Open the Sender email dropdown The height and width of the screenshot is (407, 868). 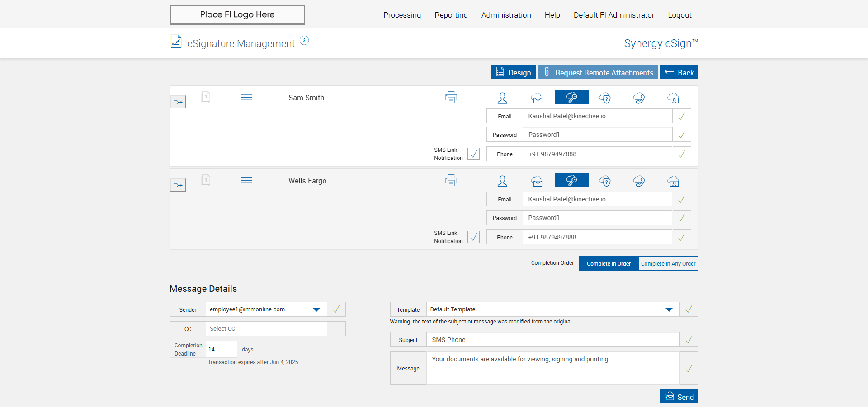pos(316,309)
